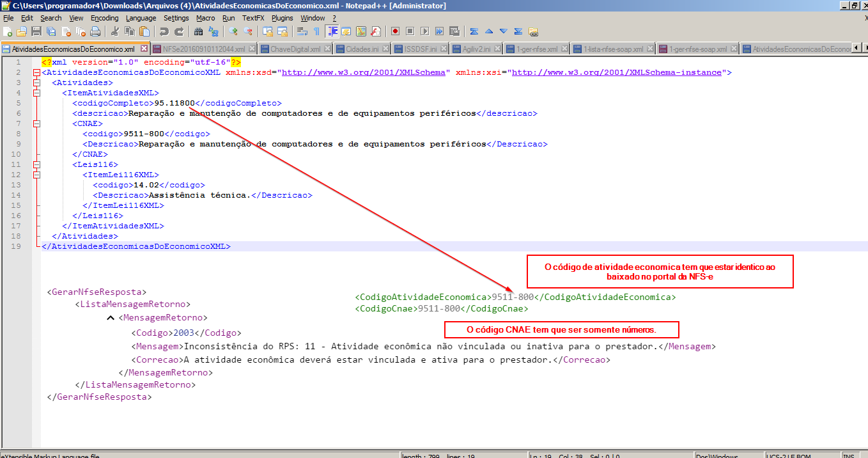Collapse the ItemLei116XML fold on line 12
The width and height of the screenshot is (868, 458).
36,175
